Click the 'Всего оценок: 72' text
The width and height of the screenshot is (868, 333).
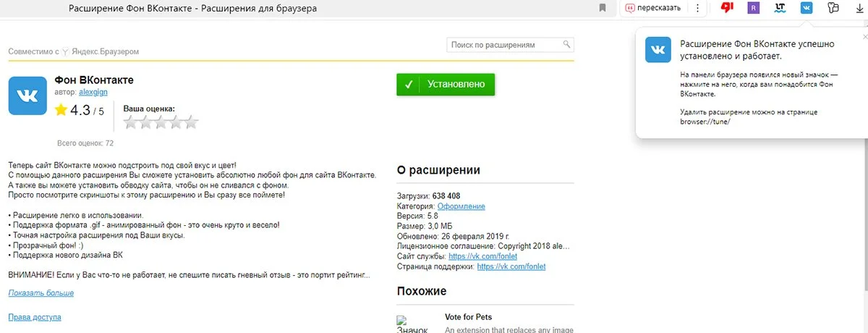(85, 143)
